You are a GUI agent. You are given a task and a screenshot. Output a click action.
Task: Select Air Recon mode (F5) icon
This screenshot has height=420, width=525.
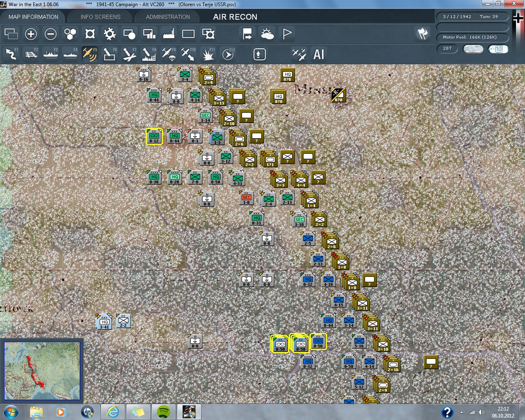[x=90, y=54]
